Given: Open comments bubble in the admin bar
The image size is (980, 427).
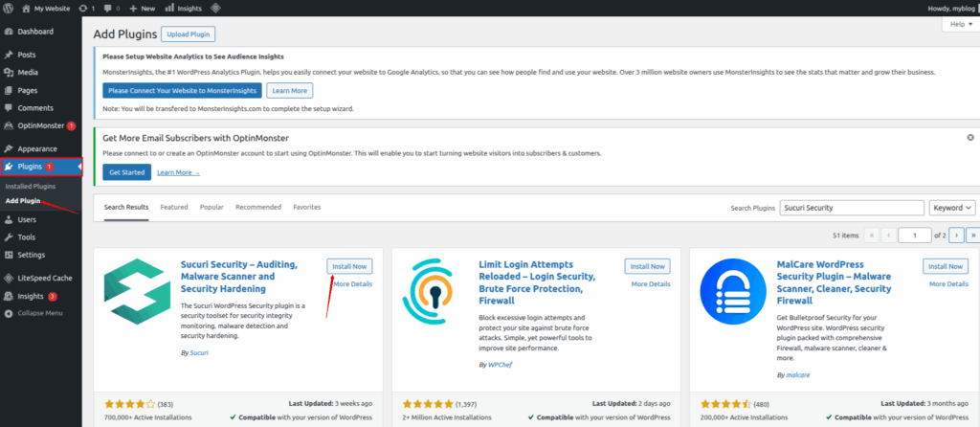Looking at the screenshot, I should [112, 9].
